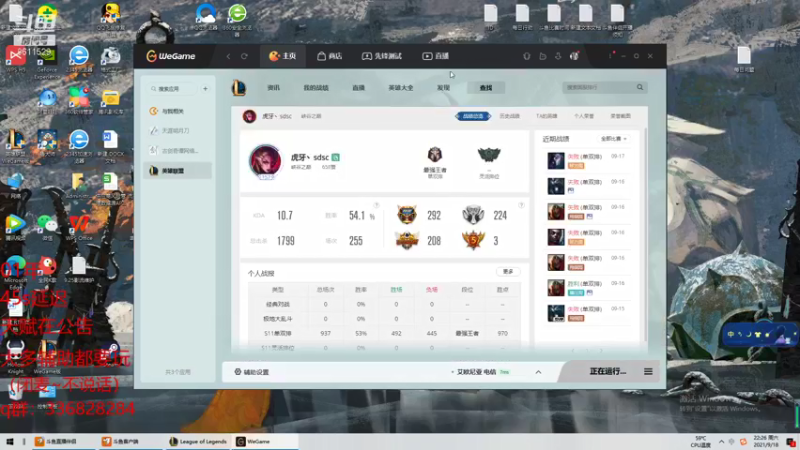This screenshot has height=450, width=800.
Task: Click the 负场 column header
Action: tap(432, 290)
